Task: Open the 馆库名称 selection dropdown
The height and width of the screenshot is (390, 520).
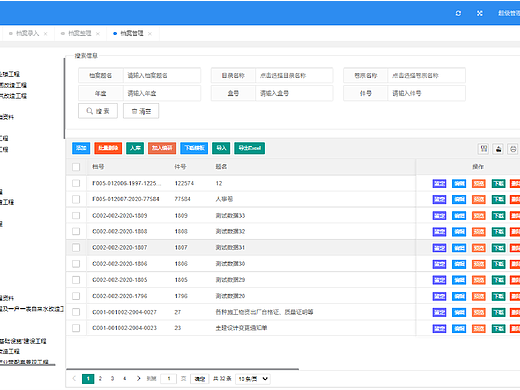Action: pos(426,76)
